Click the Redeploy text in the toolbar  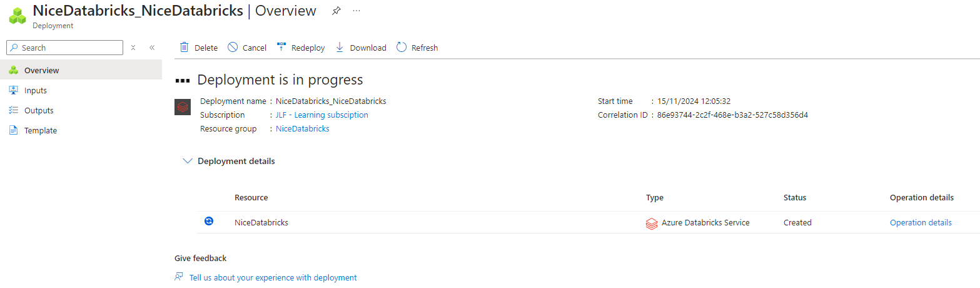pyautogui.click(x=308, y=48)
